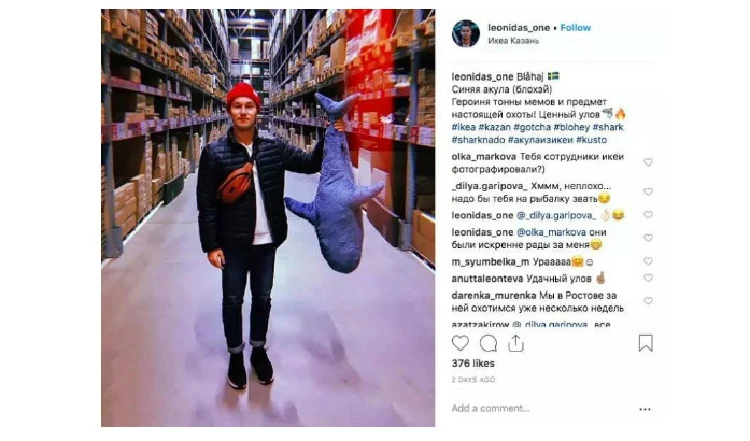
Task: Open the comment bubble icon
Action: click(x=488, y=343)
